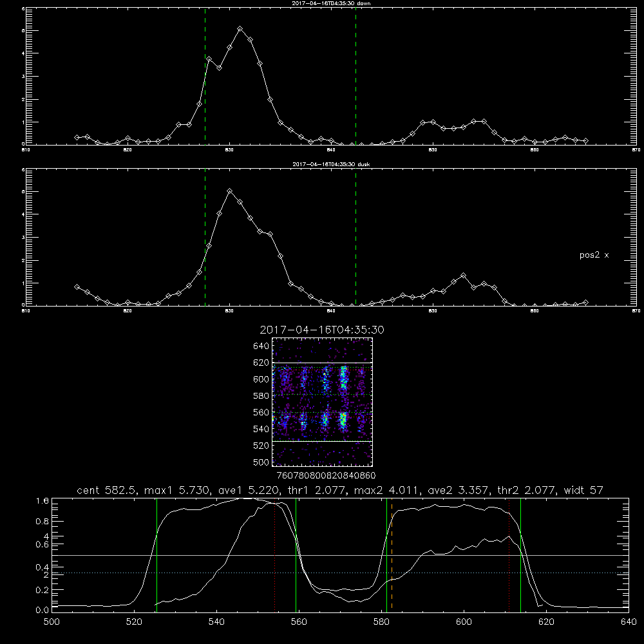This screenshot has width=644, height=644.
Task: Select 'max2 4.011' in the statistics line
Action: (388, 490)
